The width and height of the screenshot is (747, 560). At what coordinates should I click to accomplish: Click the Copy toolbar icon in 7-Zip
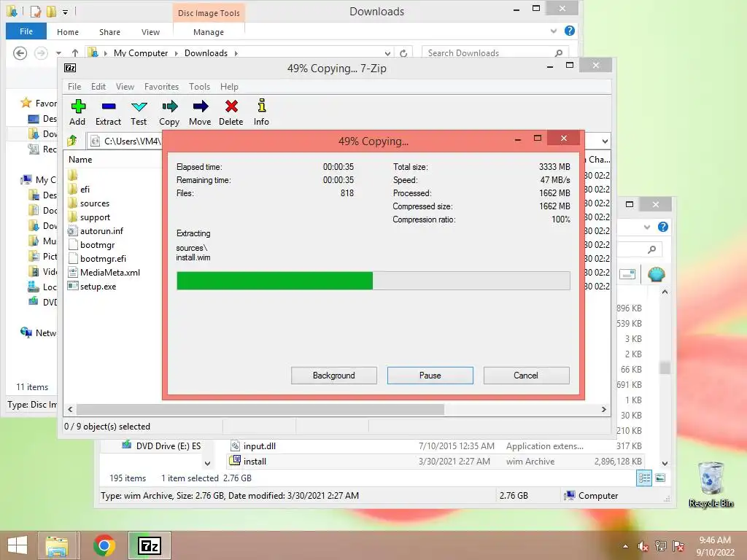(169, 112)
